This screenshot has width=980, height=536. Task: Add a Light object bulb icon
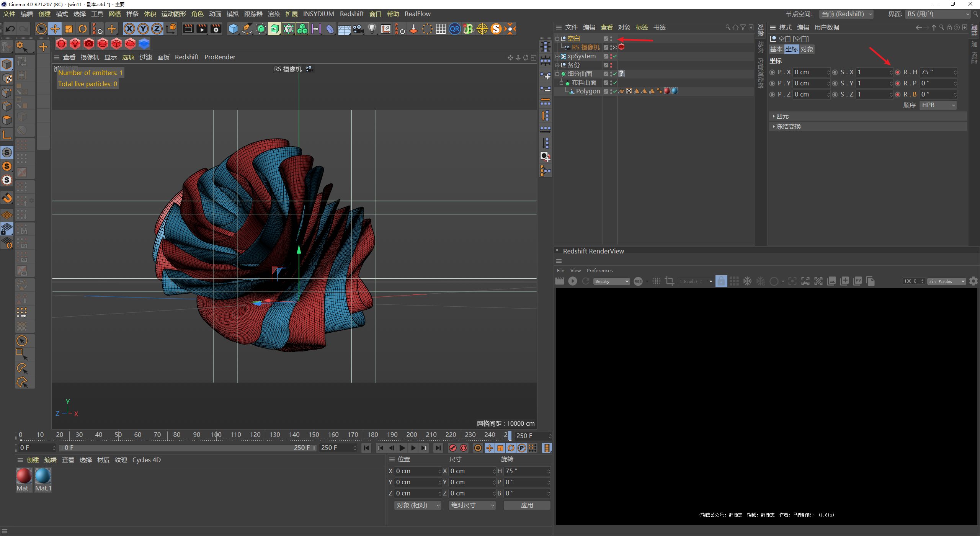tap(372, 29)
